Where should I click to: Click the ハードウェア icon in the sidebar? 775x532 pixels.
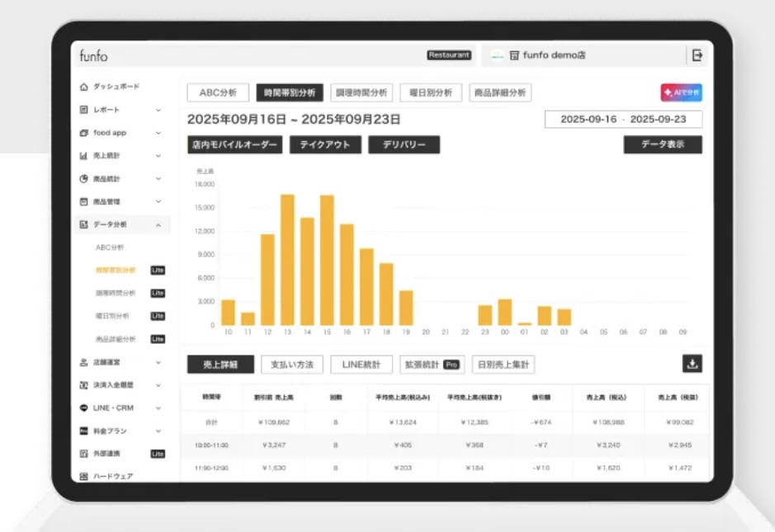(83, 477)
